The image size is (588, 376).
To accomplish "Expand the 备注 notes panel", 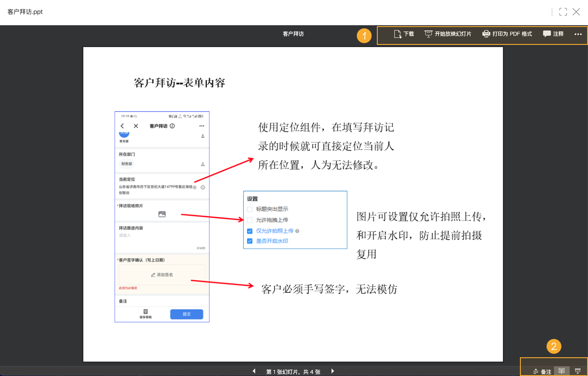I will (542, 371).
